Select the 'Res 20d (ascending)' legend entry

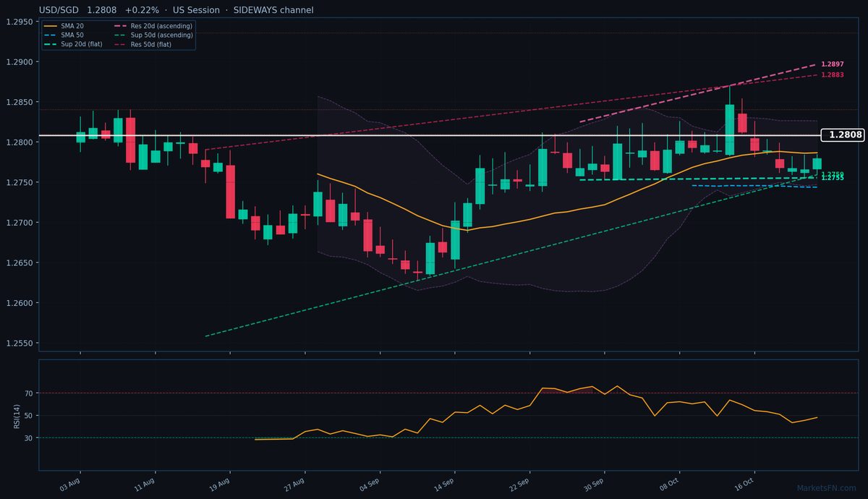[153, 26]
